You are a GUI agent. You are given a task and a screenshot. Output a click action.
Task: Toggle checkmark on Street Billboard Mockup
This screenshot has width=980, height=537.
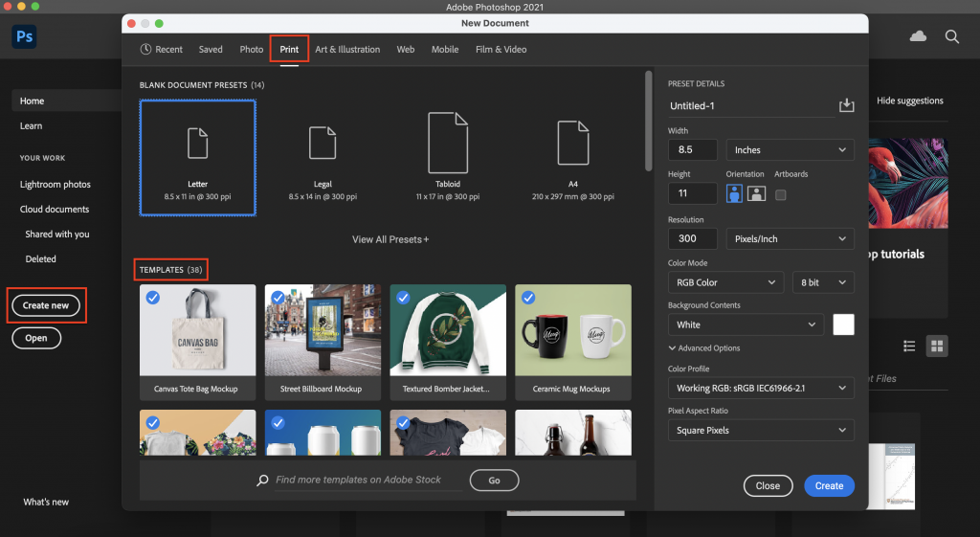(278, 298)
